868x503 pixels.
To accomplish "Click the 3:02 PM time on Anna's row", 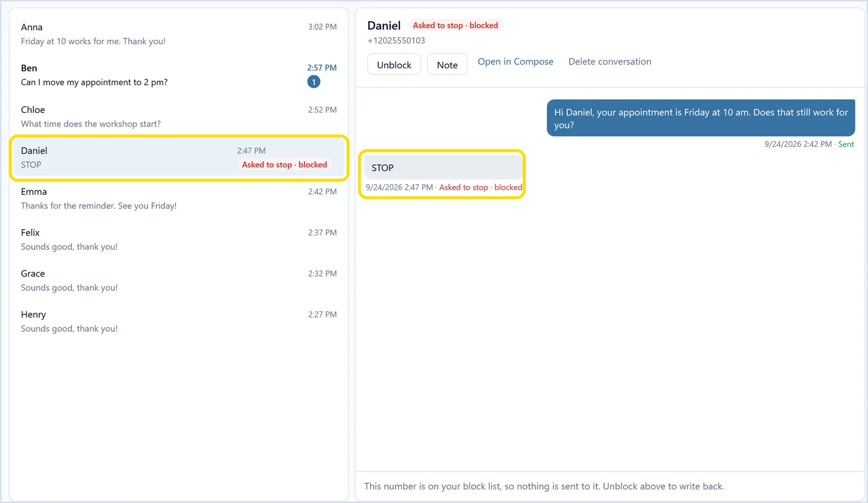I will 322,27.
